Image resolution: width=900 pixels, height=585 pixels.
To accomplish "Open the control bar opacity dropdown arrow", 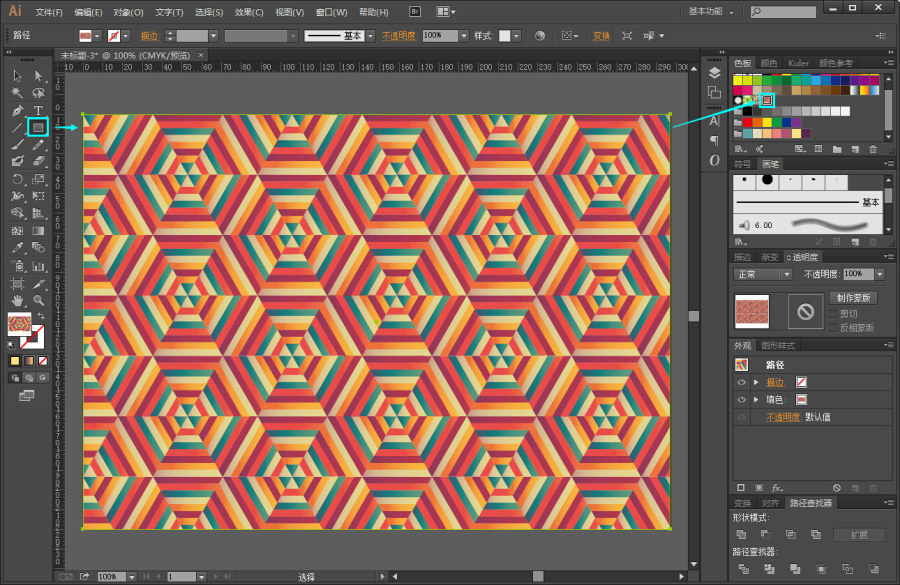I will pos(464,36).
